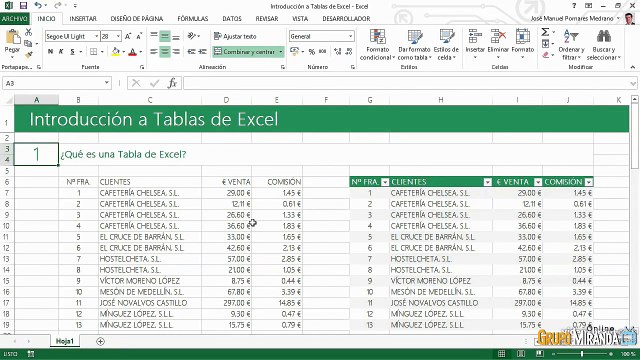Image resolution: width=640 pixels, height=360 pixels.
Task: Click the Undo arrow icon
Action: [x=38, y=5]
